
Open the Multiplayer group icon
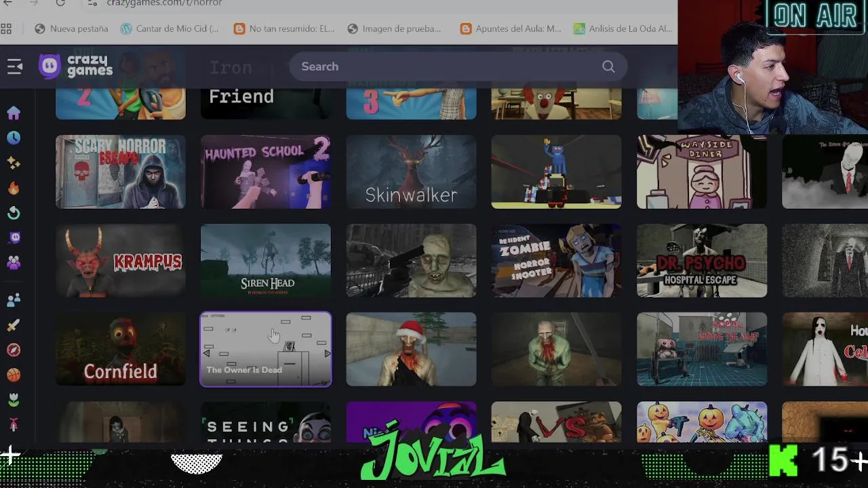tap(14, 262)
